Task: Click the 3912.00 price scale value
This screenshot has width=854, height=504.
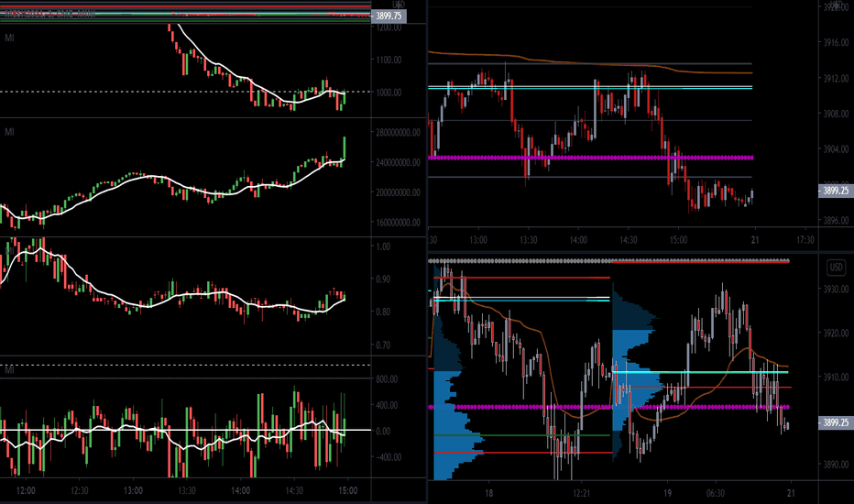Action: (x=836, y=79)
